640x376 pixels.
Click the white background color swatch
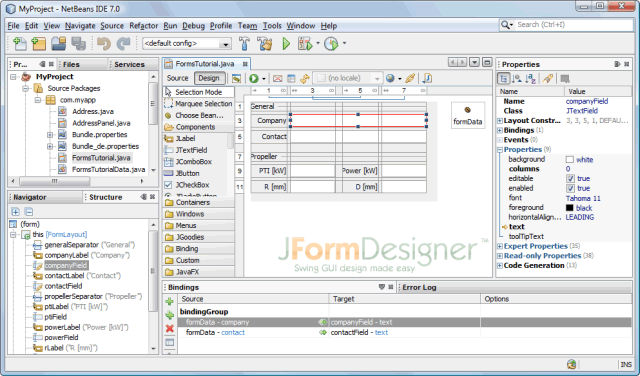570,160
